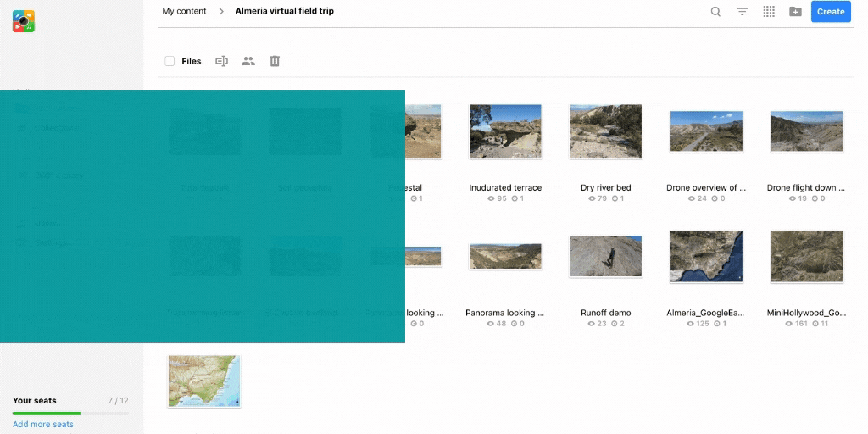Click views eye icon under Runoff demo
This screenshot has width=868, height=434.
[x=591, y=323]
